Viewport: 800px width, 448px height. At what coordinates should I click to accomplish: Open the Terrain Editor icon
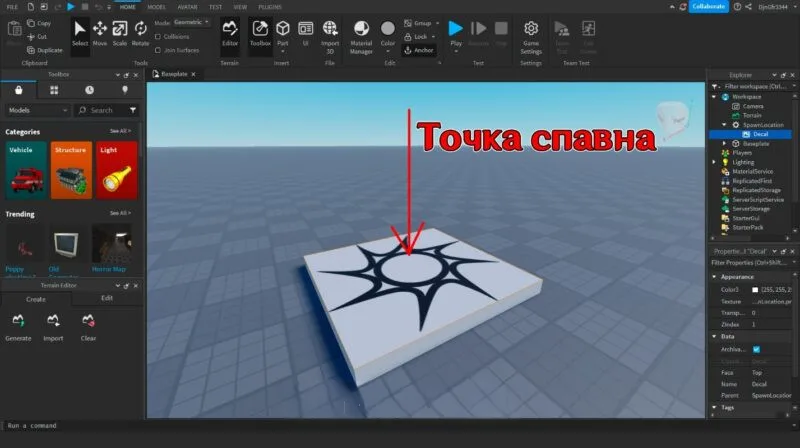[x=230, y=34]
